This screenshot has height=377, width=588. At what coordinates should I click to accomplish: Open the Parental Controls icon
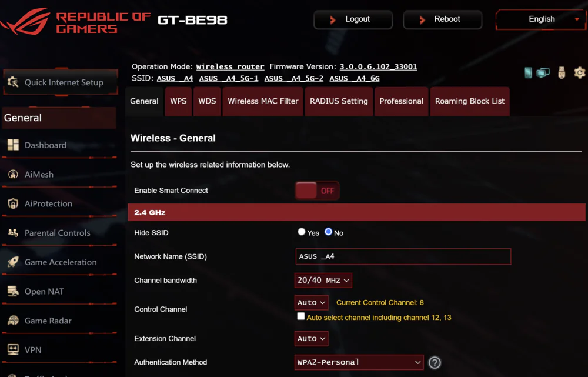pos(13,232)
